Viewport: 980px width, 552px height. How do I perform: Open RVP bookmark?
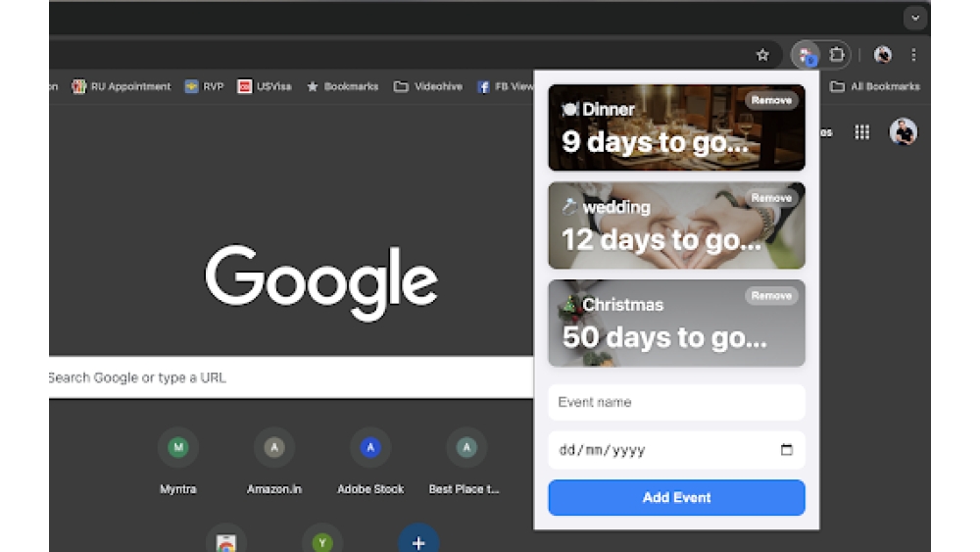point(205,86)
